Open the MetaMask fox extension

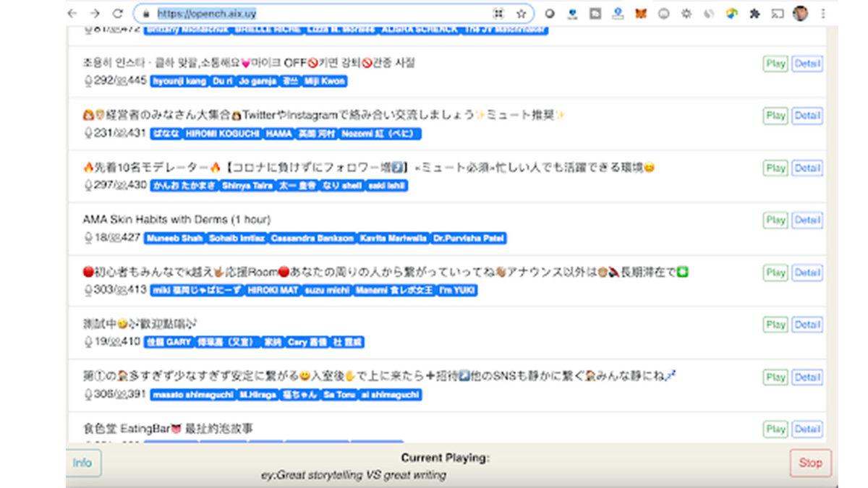(640, 14)
